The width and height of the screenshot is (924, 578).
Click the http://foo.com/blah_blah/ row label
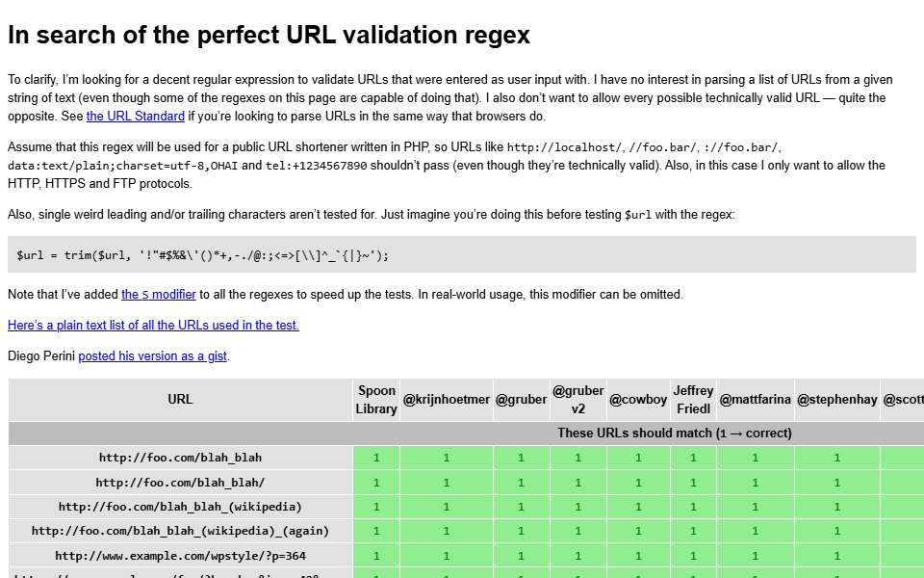(180, 483)
